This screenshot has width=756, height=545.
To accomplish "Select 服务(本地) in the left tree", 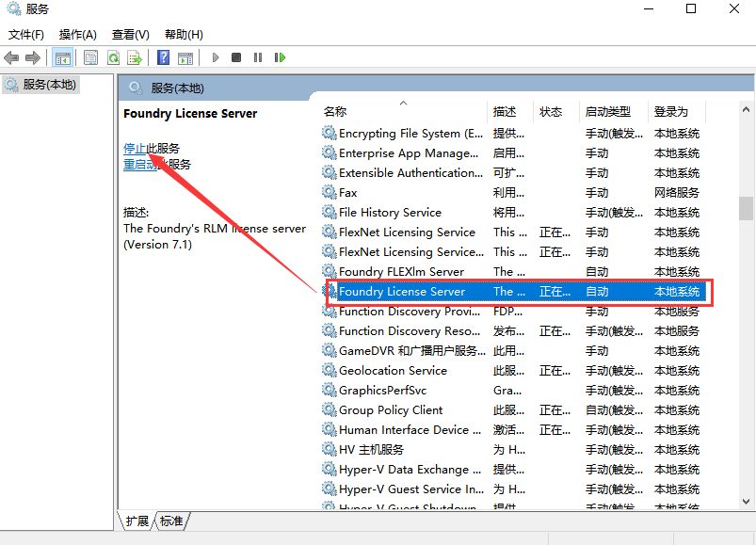I will 49,85.
